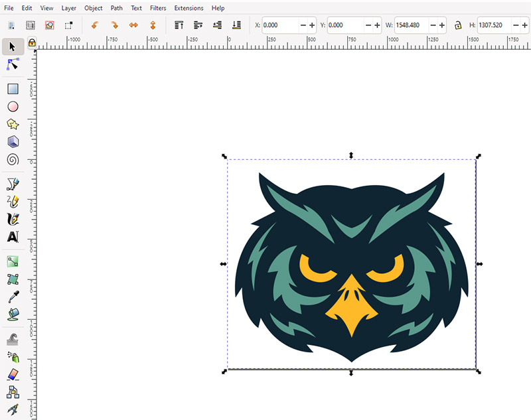
Task: Pick the Star and Polygon tool
Action: click(13, 124)
